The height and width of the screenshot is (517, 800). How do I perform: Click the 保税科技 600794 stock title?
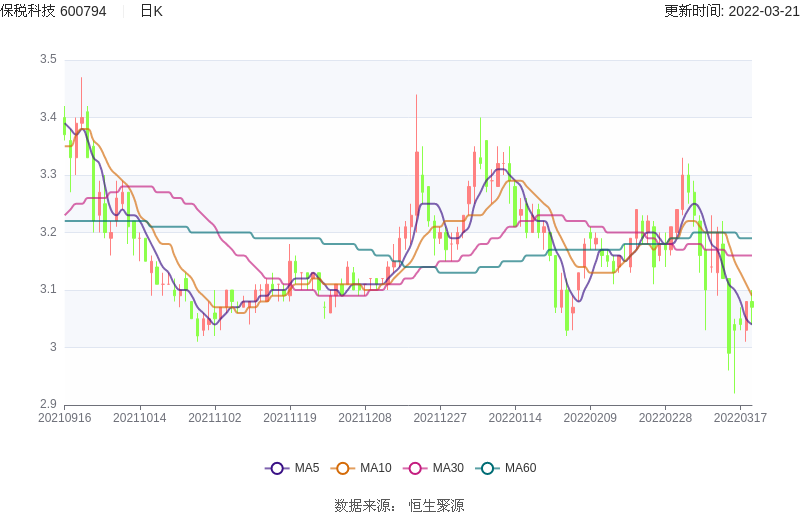(54, 11)
